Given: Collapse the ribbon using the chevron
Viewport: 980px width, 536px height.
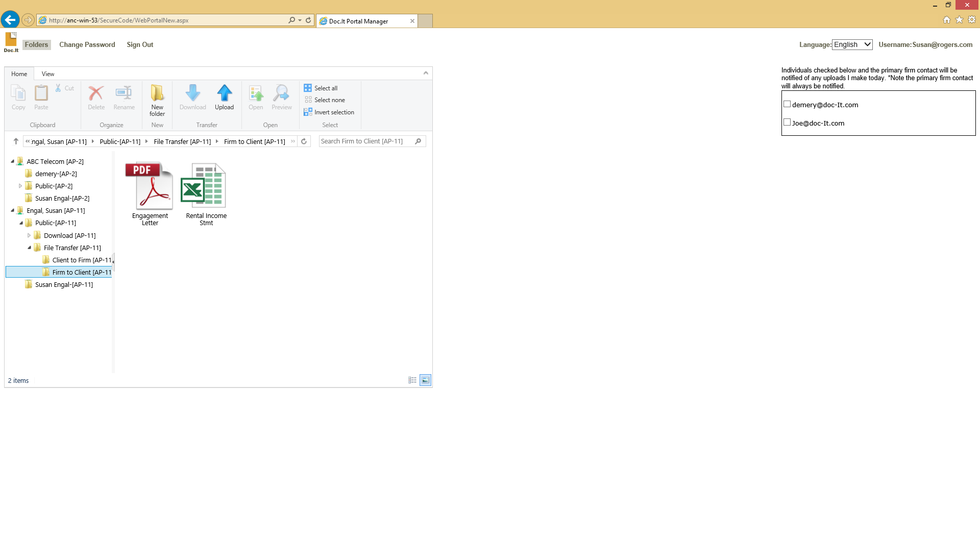Looking at the screenshot, I should tap(426, 72).
